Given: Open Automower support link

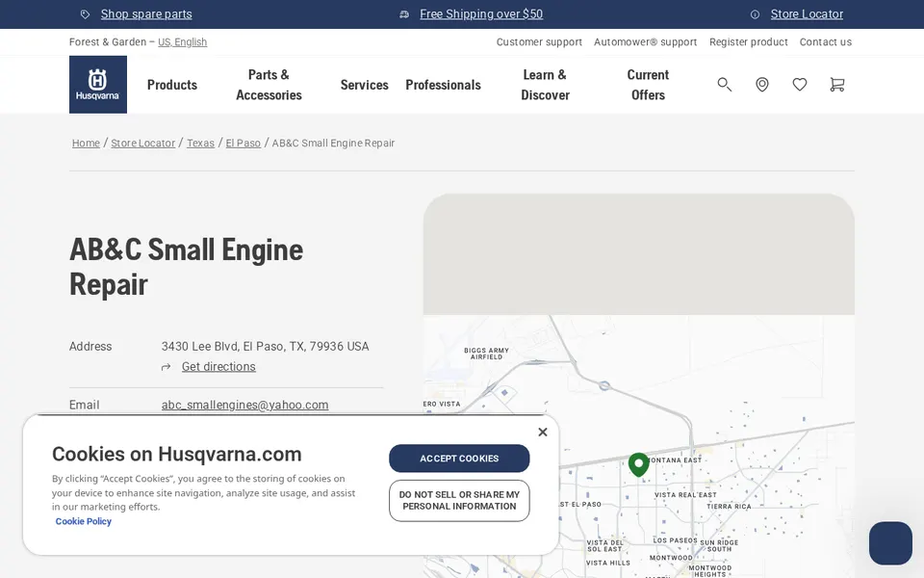Looking at the screenshot, I should click(x=645, y=41).
